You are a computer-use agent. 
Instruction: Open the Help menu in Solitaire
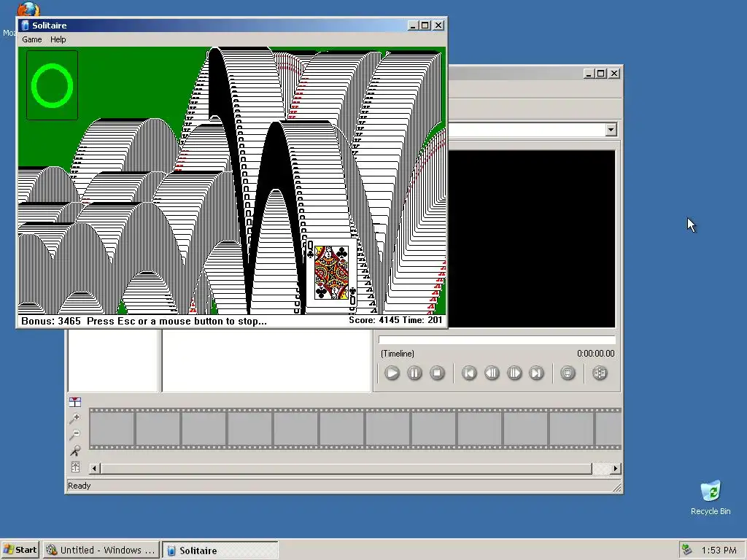click(58, 39)
